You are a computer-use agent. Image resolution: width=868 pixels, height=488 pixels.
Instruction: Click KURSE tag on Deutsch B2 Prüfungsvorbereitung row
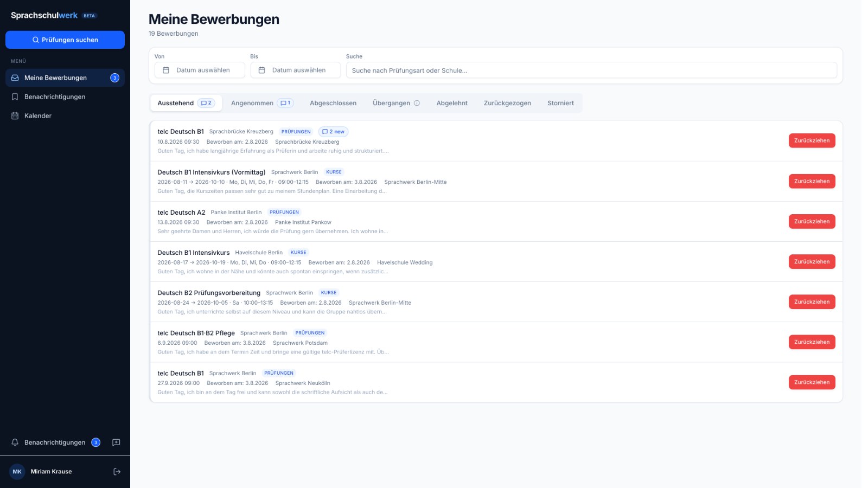(x=329, y=292)
